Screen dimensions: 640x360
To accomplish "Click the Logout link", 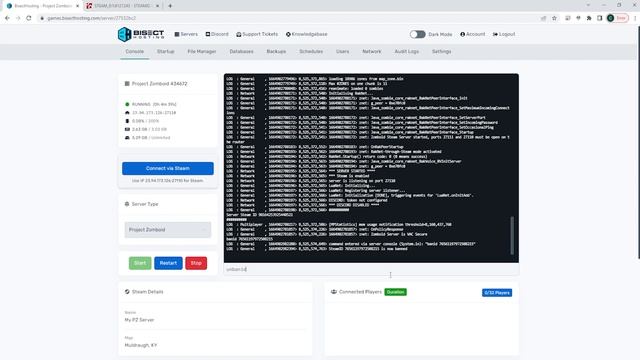I will coord(504,34).
